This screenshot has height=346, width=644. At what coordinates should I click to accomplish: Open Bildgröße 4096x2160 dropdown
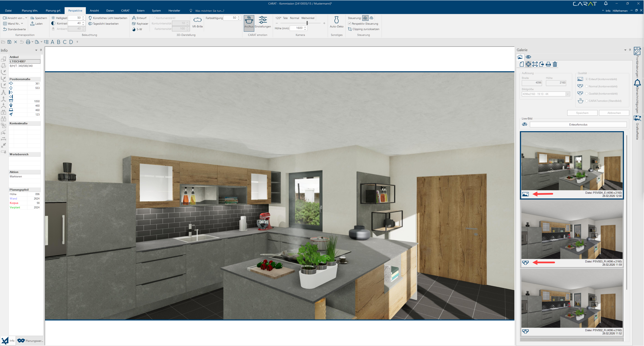click(x=567, y=94)
